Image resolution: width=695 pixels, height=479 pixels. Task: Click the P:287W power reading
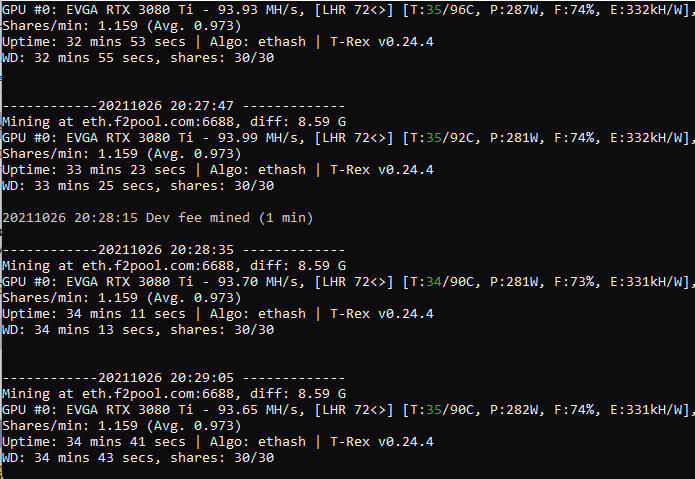pos(516,10)
